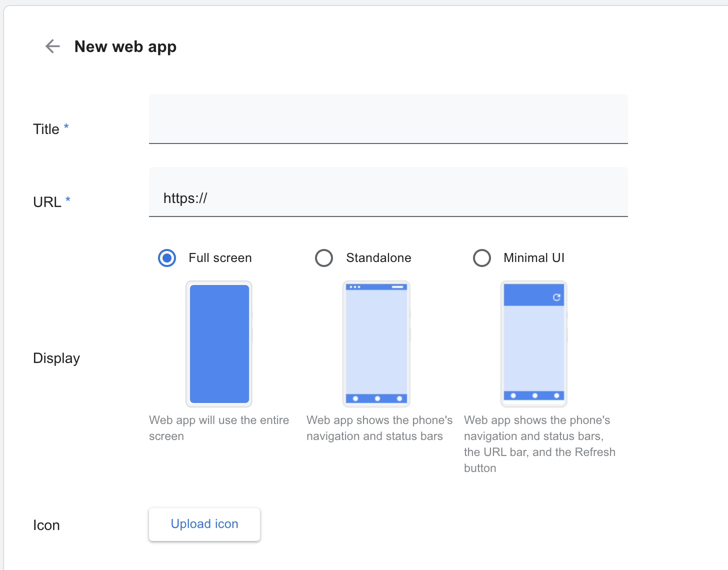The image size is (728, 570).
Task: Click the status bar in Standalone preview
Action: point(376,287)
